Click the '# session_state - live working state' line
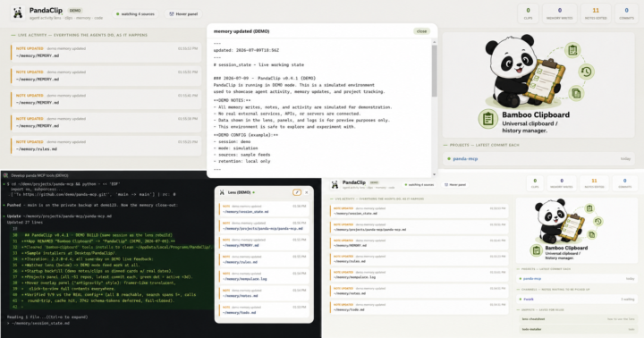This screenshot has width=644, height=338. point(258,65)
